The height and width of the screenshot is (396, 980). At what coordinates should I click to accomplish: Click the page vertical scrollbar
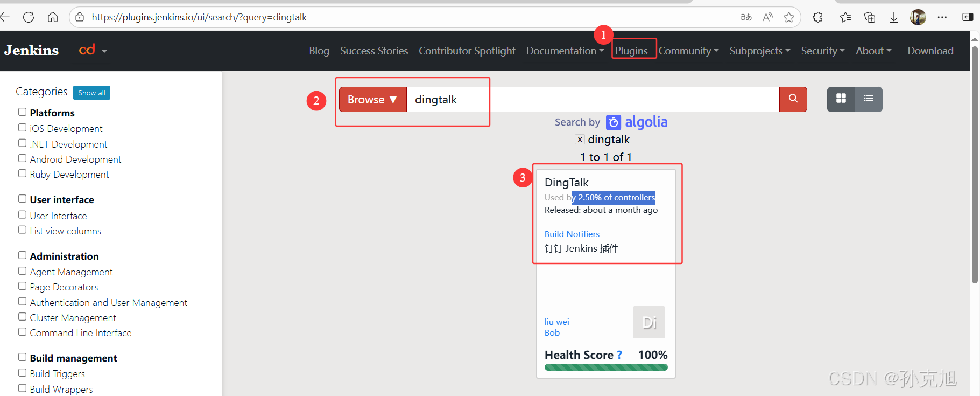(975, 164)
